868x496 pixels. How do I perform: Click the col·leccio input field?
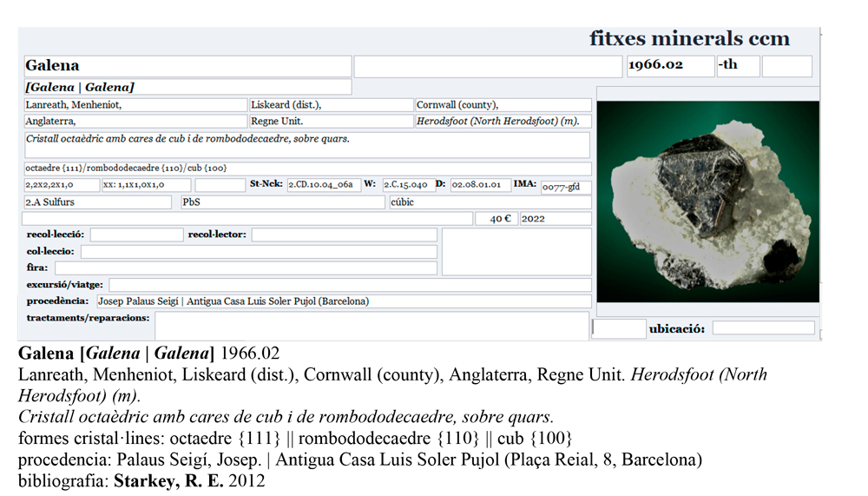(259, 252)
